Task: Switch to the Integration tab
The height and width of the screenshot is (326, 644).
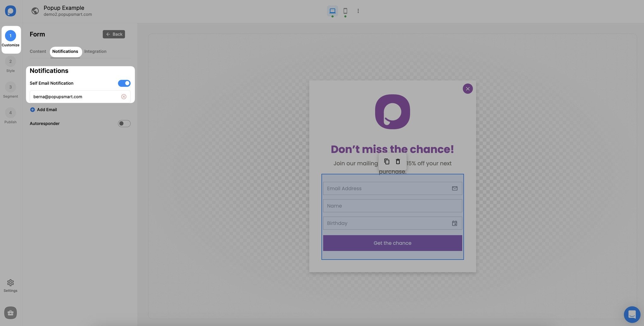Action: [x=95, y=51]
